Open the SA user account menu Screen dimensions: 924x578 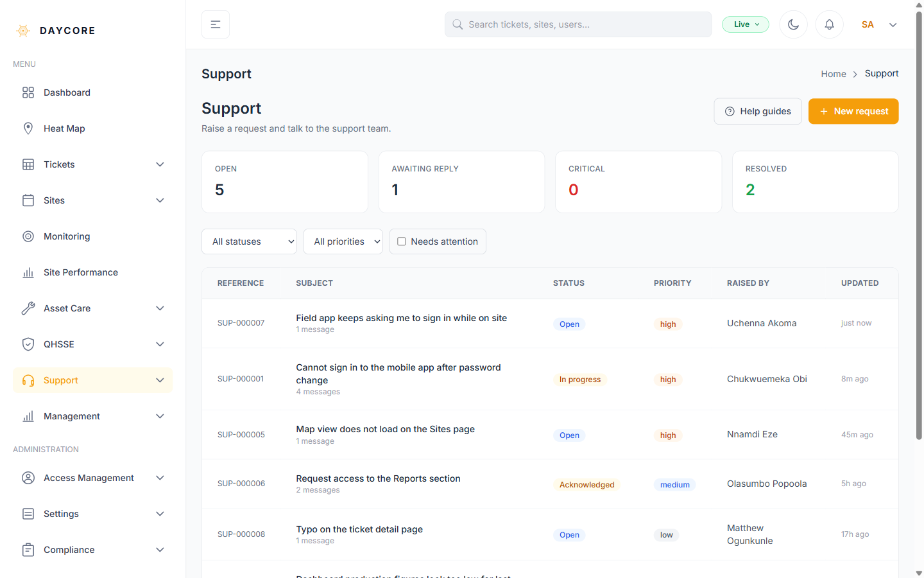coord(879,24)
